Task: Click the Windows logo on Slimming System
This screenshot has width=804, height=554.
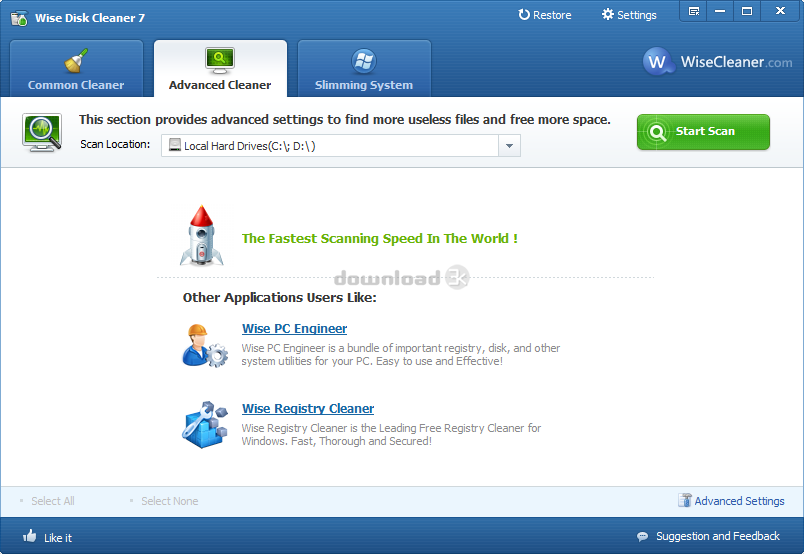Action: (364, 61)
